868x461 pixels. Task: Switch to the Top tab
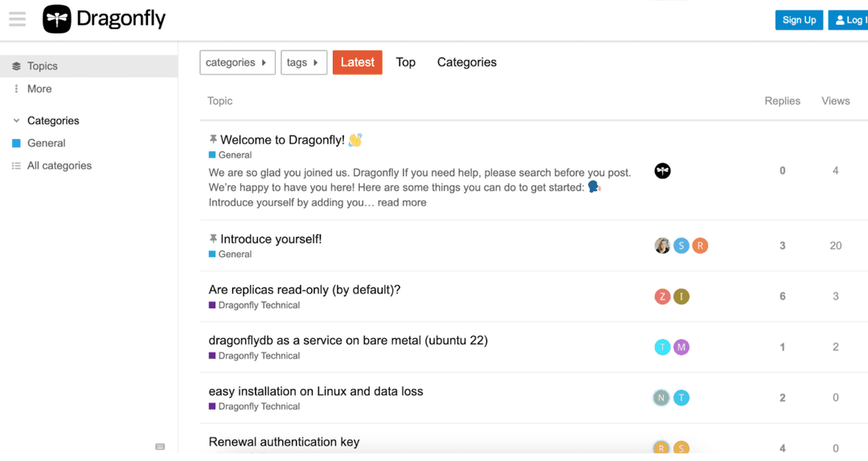coord(406,63)
